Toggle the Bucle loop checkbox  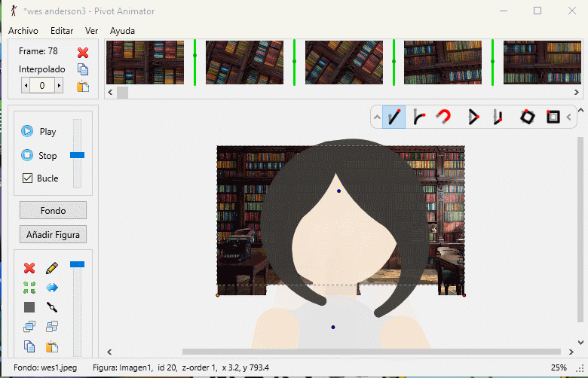[x=27, y=178]
